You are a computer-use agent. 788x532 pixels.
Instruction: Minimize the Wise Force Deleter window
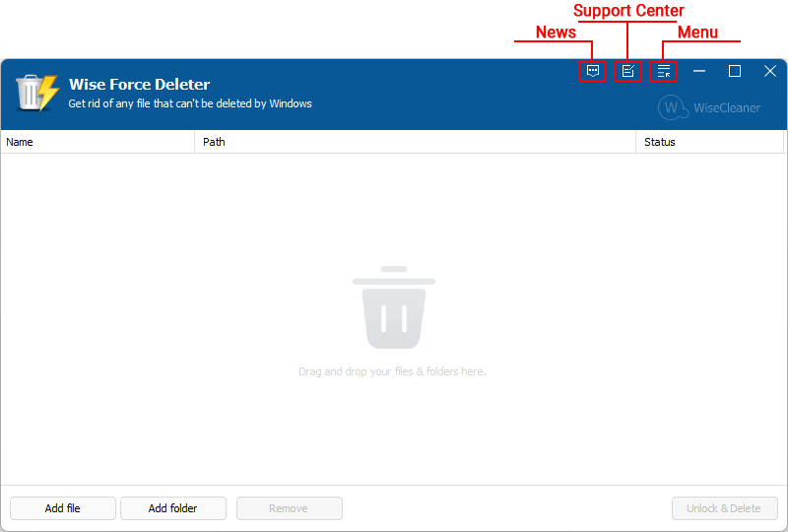click(699, 71)
